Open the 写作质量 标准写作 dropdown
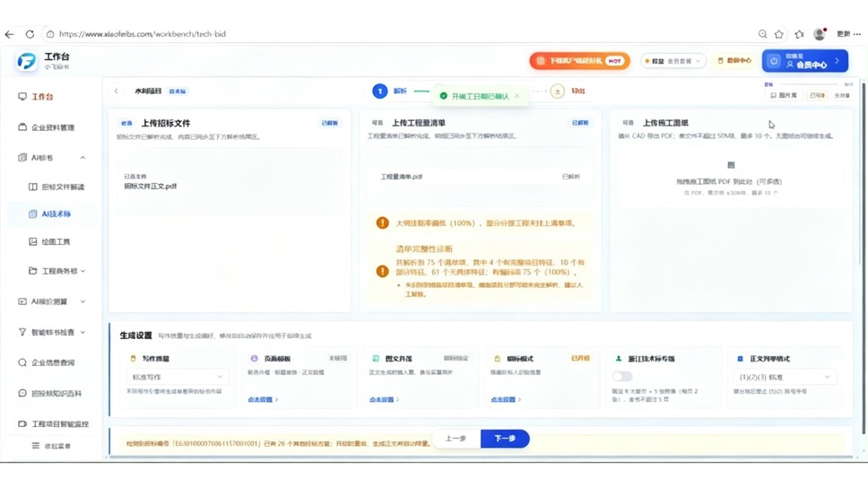Image resolution: width=868 pixels, height=488 pixels. (x=177, y=377)
